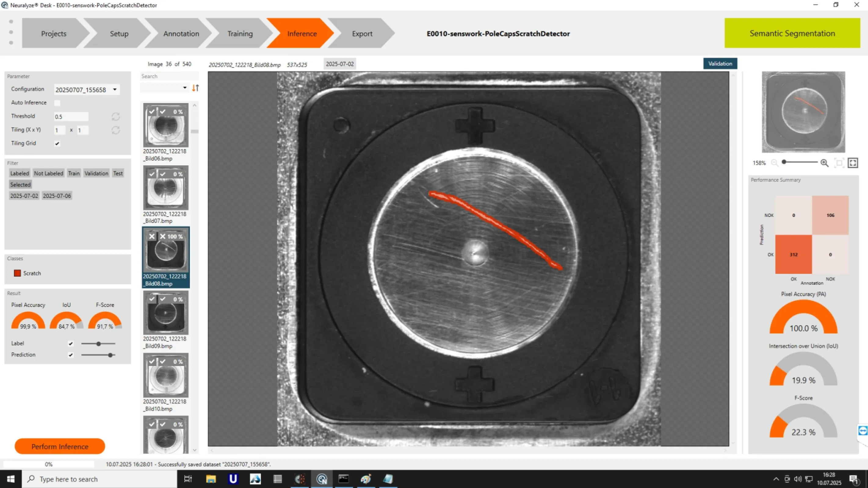Select the Bild09.bmp thumbnail
Screen dimensions: 868x488
coord(165,313)
